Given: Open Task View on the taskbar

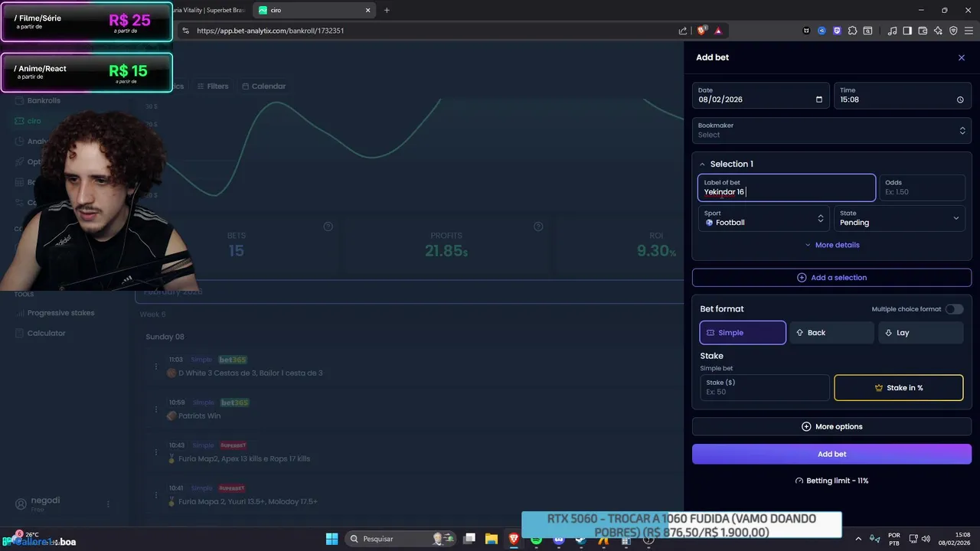Looking at the screenshot, I should [469, 539].
